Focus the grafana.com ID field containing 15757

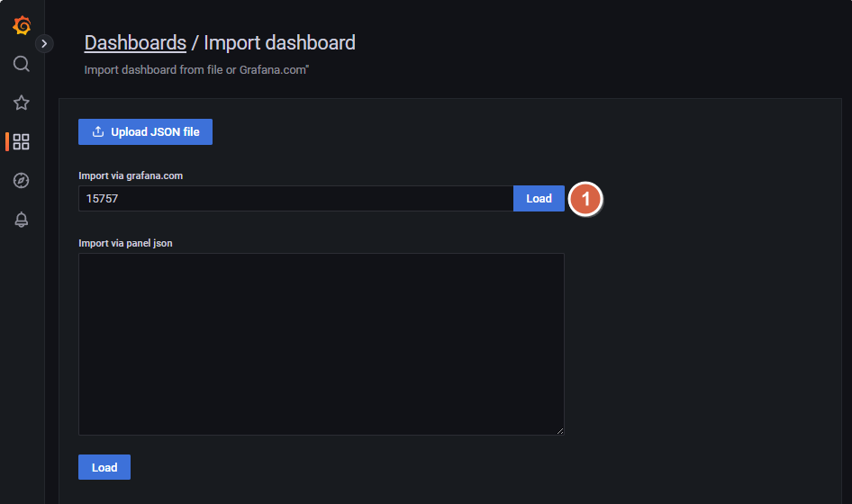[295, 198]
